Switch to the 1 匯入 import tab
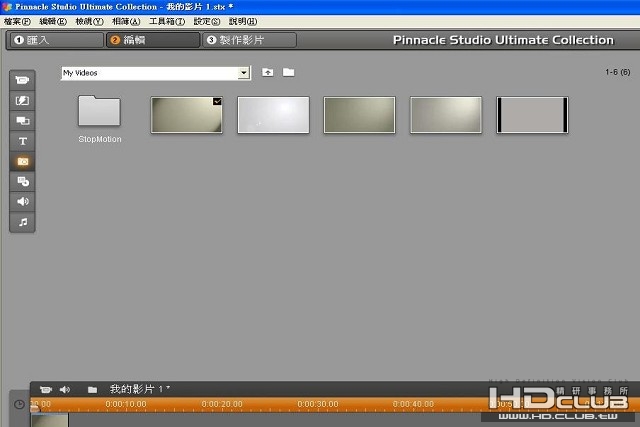 [x=57, y=40]
